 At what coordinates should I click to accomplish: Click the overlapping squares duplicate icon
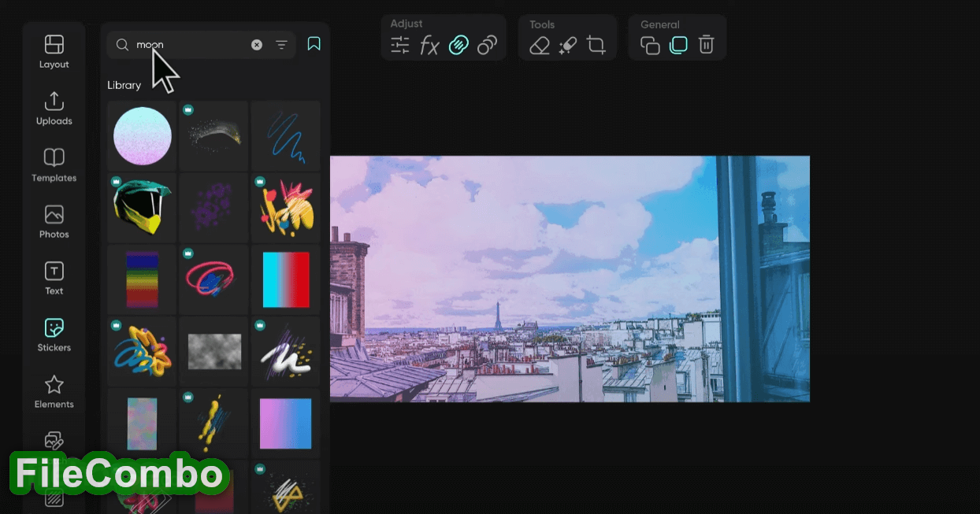650,46
